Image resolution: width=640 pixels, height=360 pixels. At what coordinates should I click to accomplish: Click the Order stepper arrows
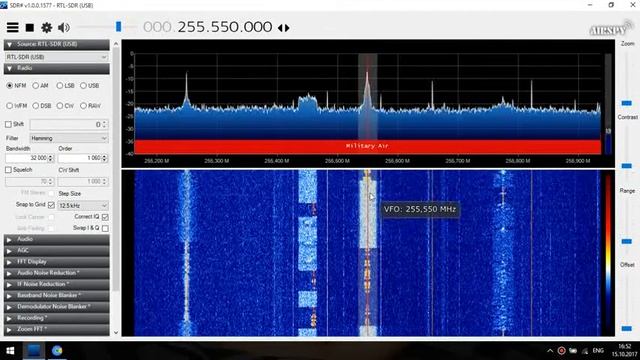coord(104,158)
